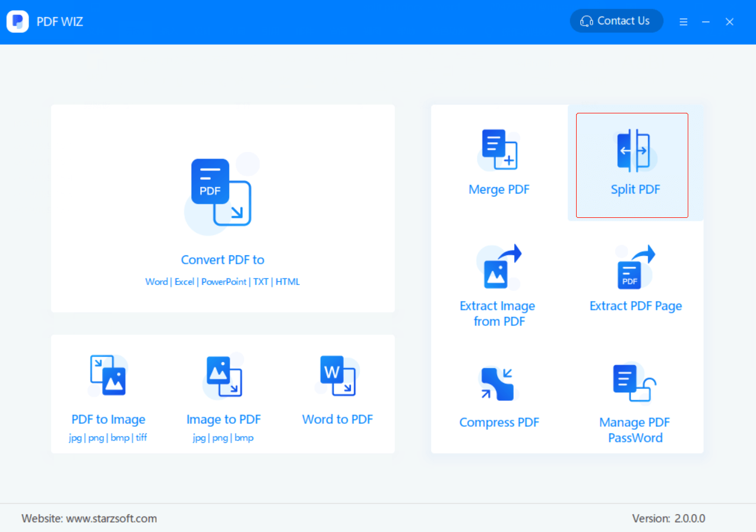Select TXT as conversion format
756x532 pixels.
261,281
